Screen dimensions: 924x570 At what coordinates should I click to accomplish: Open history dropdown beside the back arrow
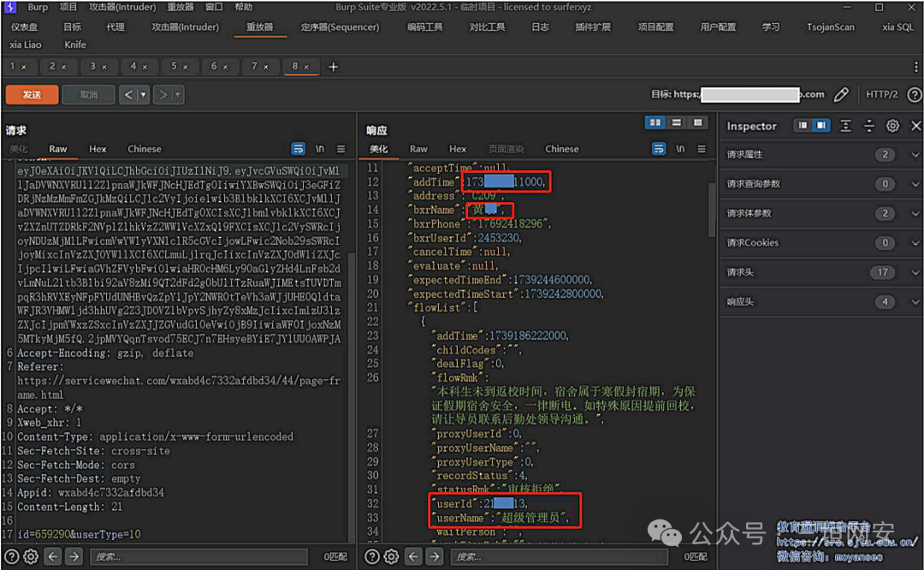tap(143, 94)
